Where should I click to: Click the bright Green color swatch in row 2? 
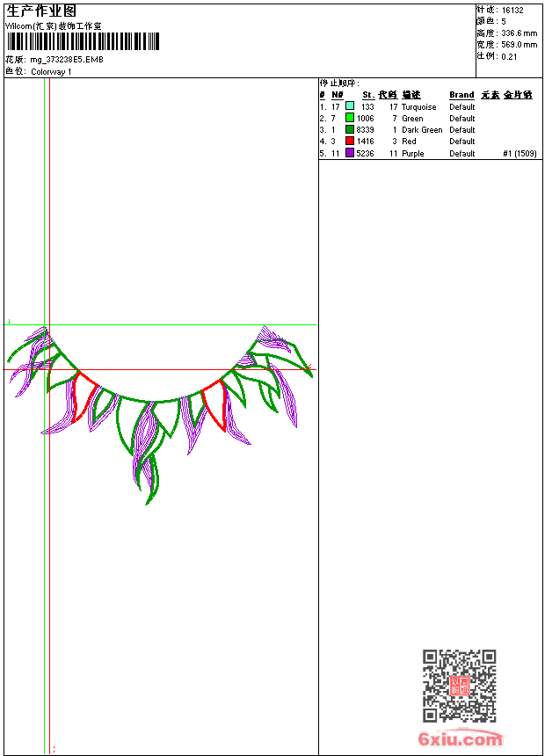(350, 118)
